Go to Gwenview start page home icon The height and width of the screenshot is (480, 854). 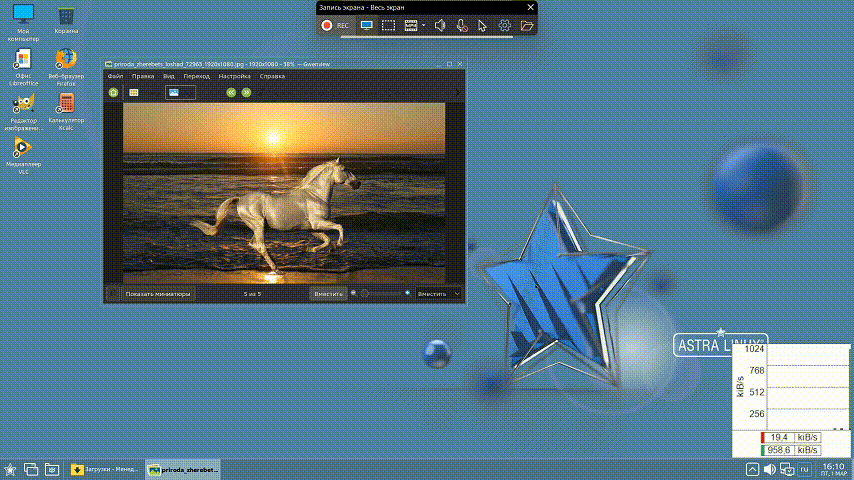(x=113, y=92)
